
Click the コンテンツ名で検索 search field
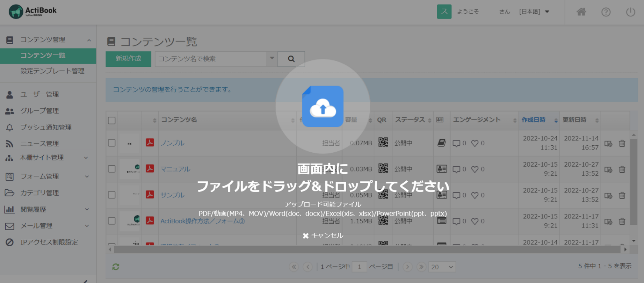pyautogui.click(x=211, y=59)
